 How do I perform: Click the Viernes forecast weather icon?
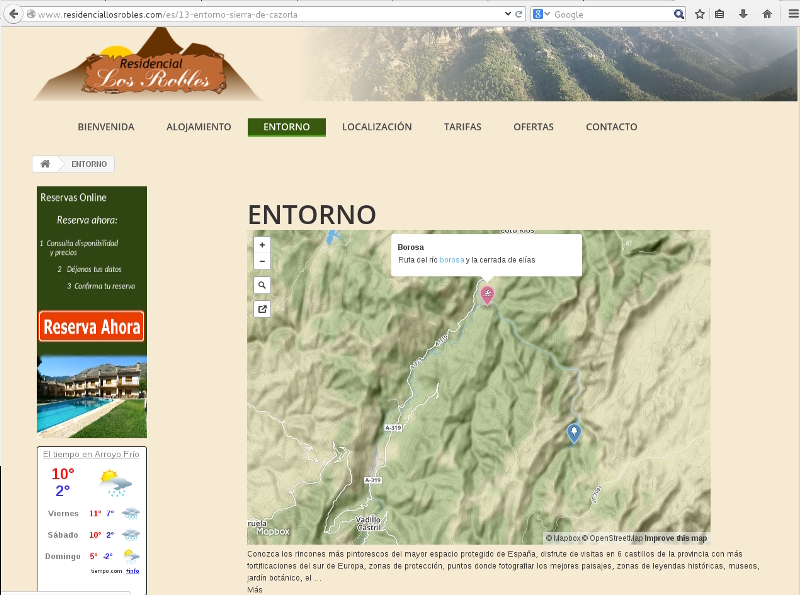tap(131, 513)
